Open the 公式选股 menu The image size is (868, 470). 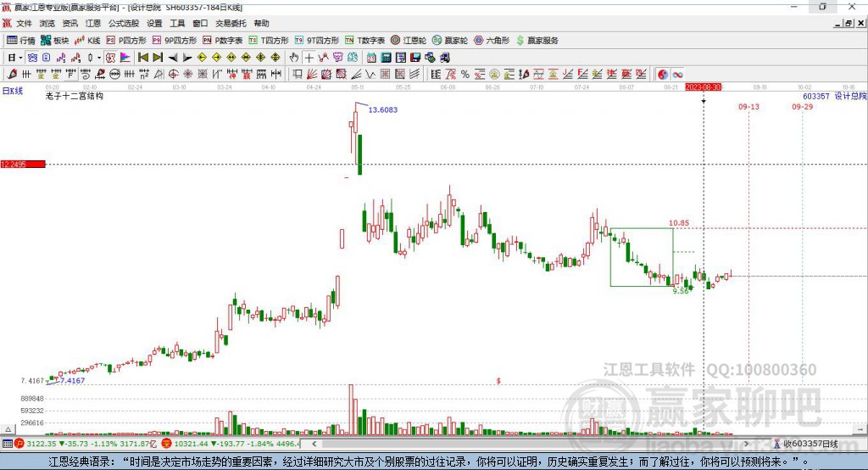(x=124, y=23)
